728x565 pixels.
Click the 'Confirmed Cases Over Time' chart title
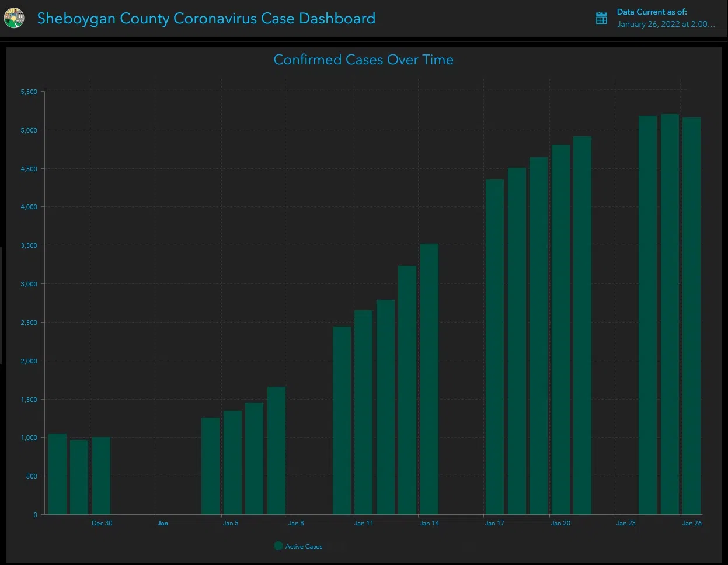[363, 60]
